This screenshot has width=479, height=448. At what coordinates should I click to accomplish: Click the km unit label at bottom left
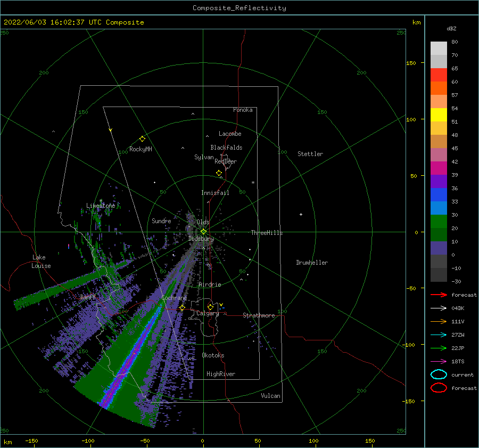8,442
